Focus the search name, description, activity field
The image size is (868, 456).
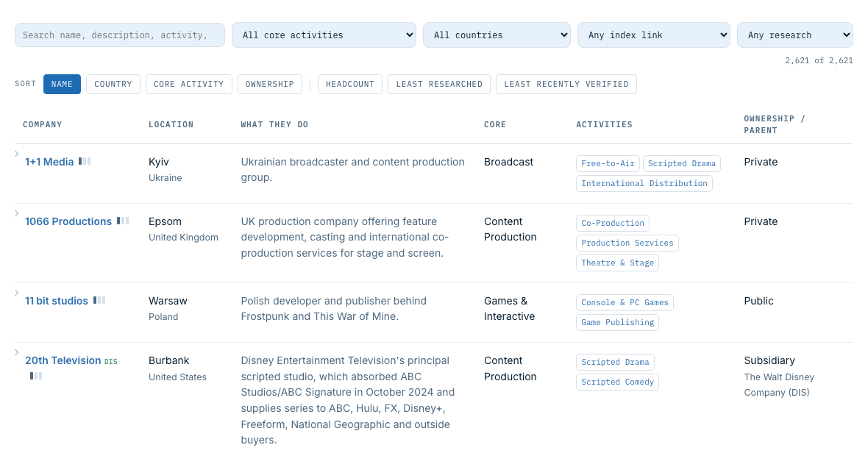pyautogui.click(x=120, y=35)
